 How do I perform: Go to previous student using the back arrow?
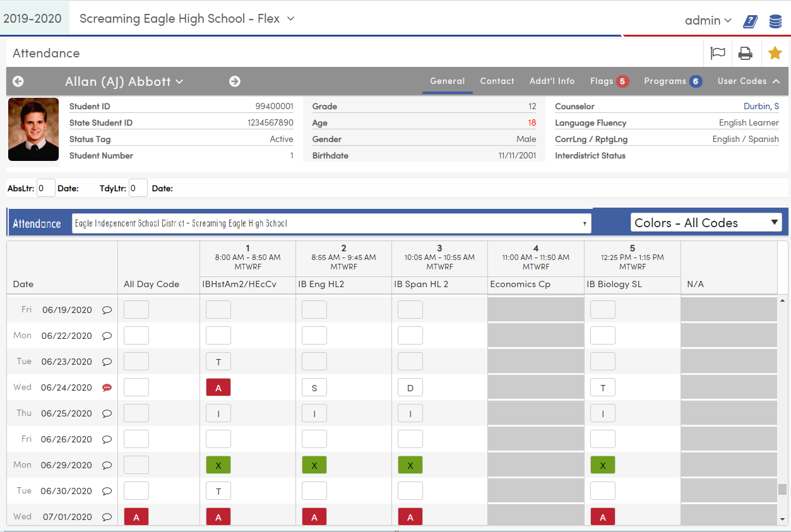[x=18, y=81]
